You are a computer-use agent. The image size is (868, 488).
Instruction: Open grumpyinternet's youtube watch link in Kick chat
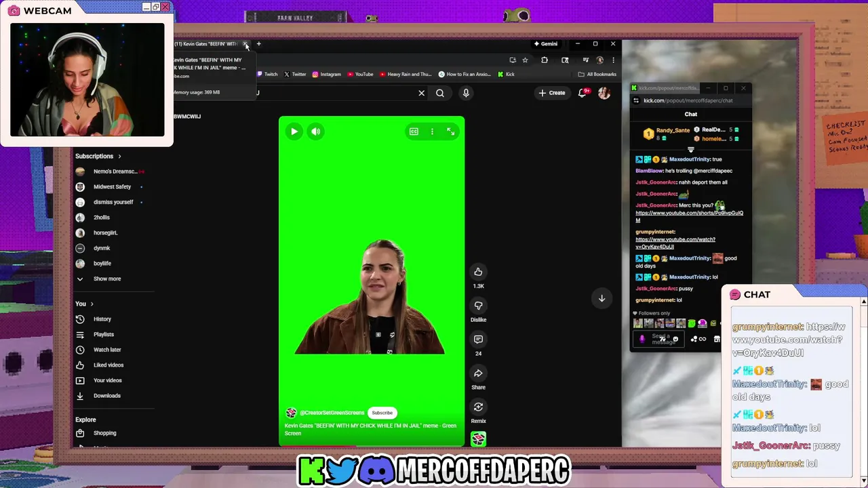(675, 243)
